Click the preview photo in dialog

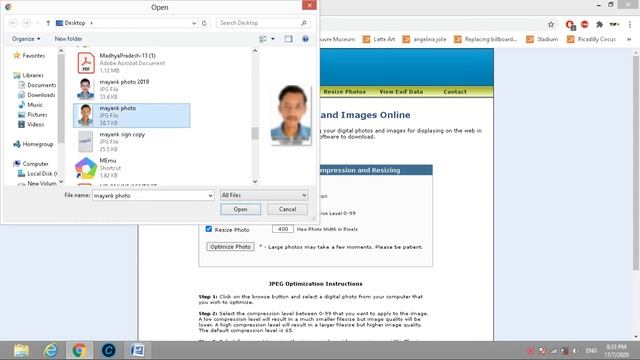291,115
